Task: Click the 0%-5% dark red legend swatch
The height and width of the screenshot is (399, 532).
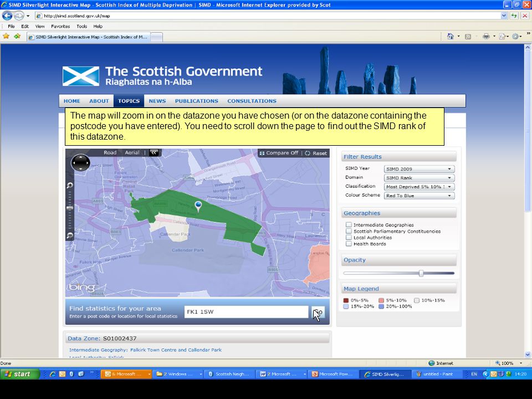Action: (x=346, y=300)
